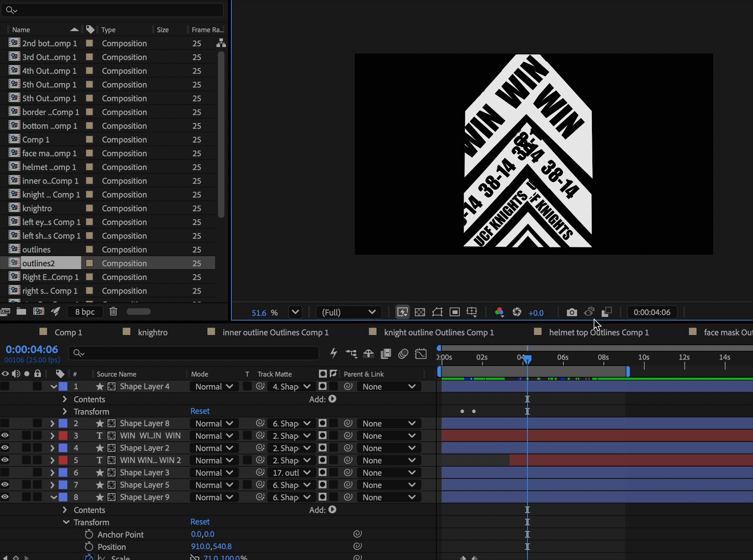Collapse Transform group of Shape Layer 9

pyautogui.click(x=66, y=522)
